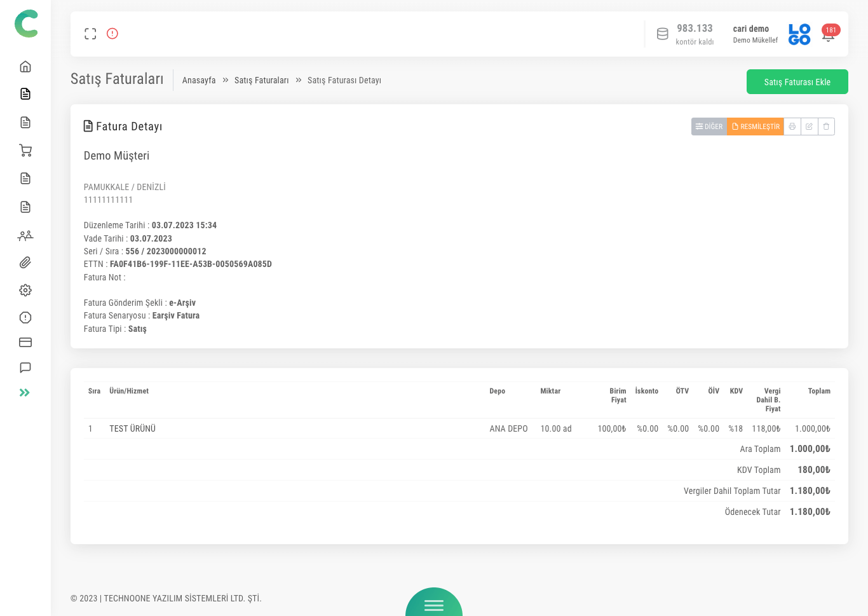Open the home icon in the sidebar

[x=25, y=67]
